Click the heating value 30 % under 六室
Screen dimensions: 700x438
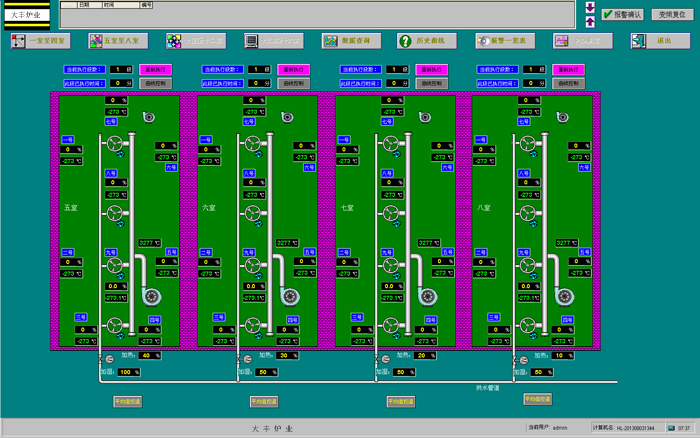(287, 356)
